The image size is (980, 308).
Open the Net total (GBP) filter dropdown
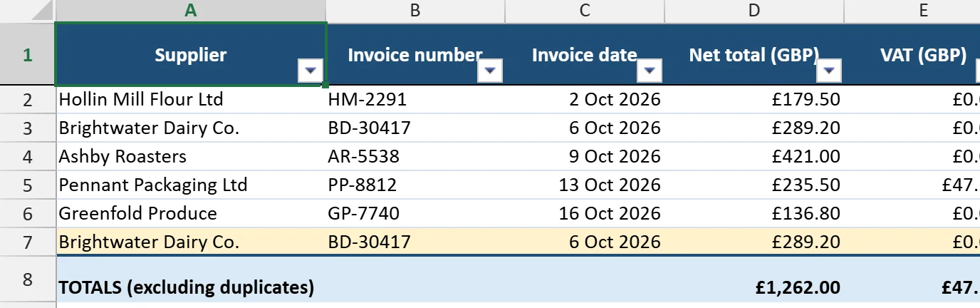tap(830, 71)
